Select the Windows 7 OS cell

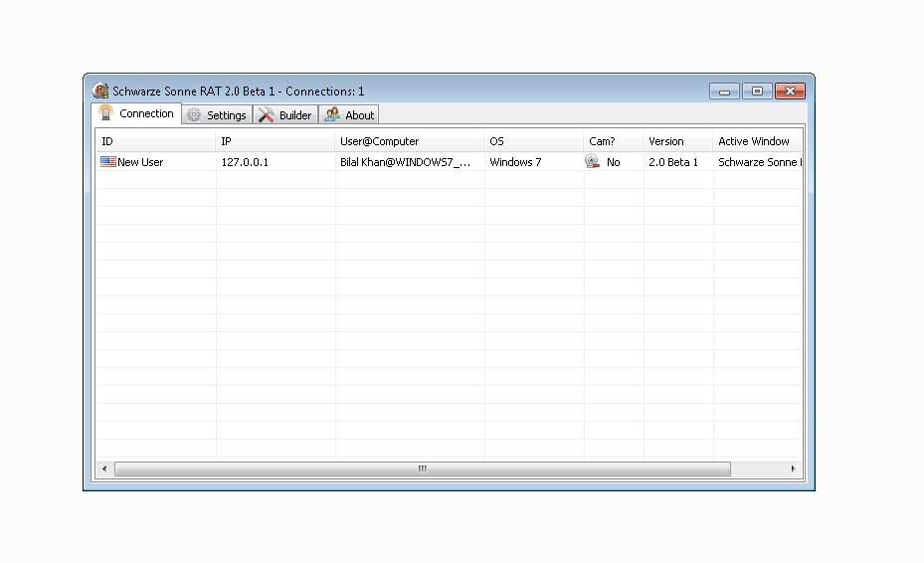[x=515, y=162]
